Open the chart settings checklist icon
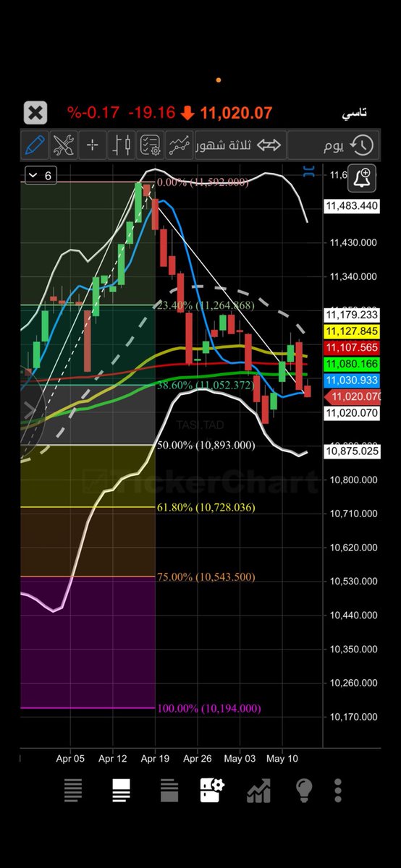401x868 pixels. (150, 145)
